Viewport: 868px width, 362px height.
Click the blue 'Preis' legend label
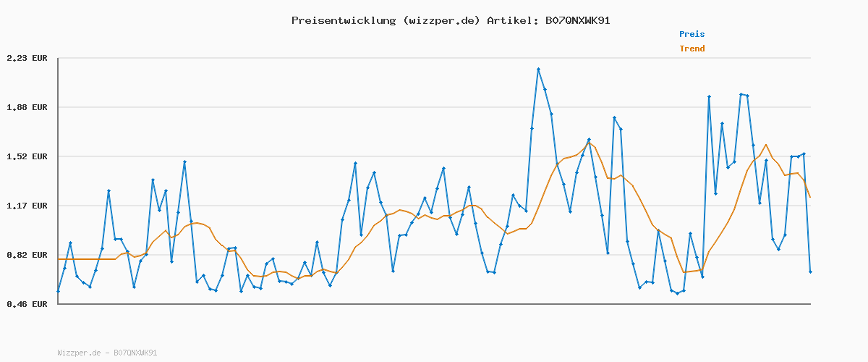(692, 34)
